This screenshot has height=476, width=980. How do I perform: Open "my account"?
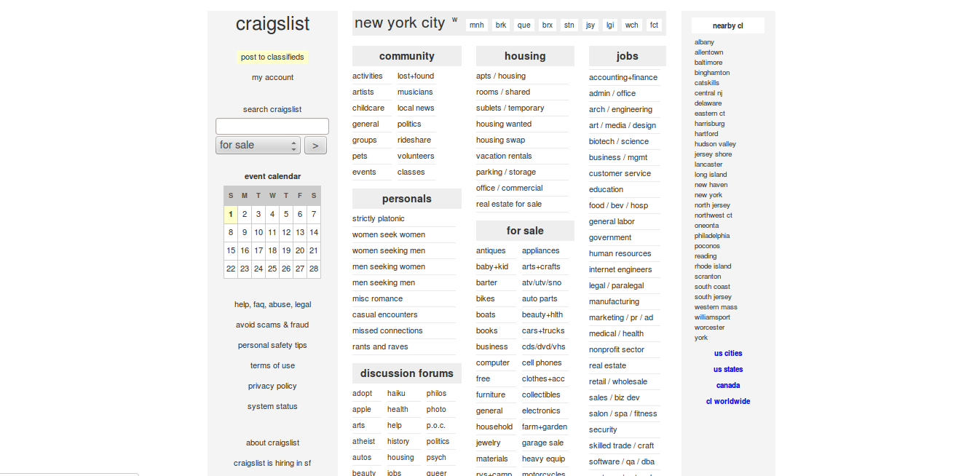pos(272,77)
